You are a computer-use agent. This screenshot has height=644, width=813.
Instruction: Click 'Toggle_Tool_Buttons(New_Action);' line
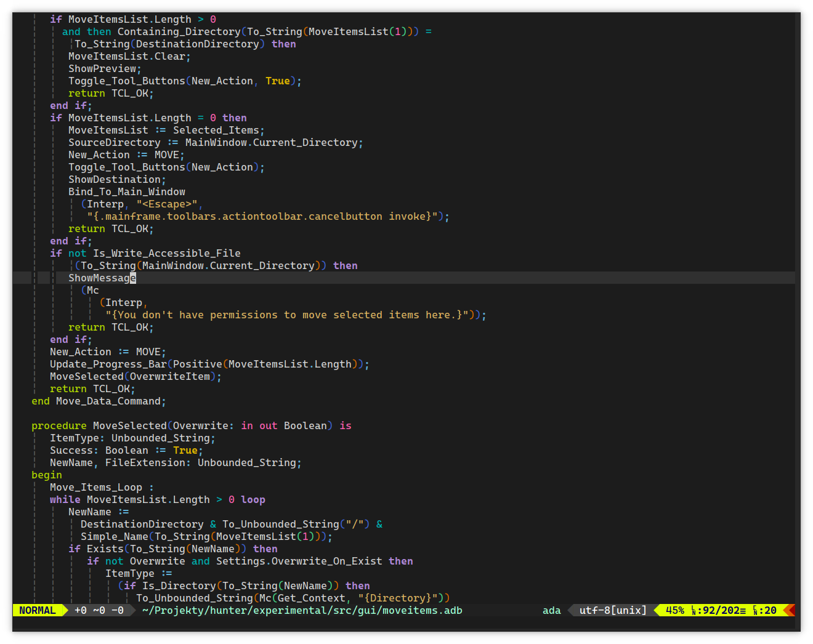pos(167,167)
